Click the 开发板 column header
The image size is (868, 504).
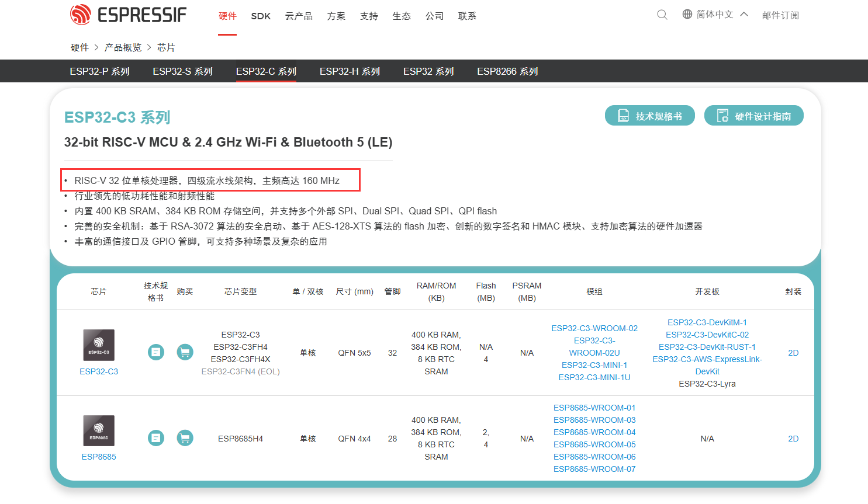coord(707,291)
